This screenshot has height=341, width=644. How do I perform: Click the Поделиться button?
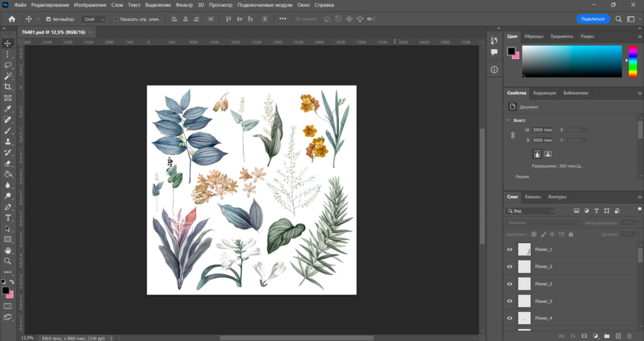[x=592, y=19]
